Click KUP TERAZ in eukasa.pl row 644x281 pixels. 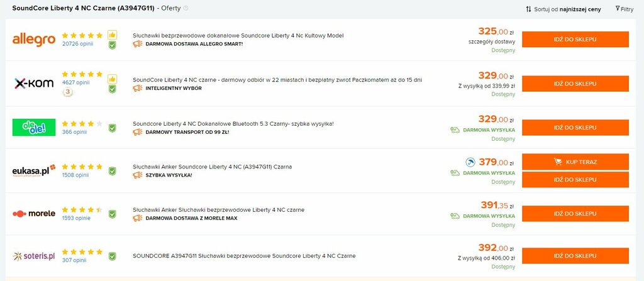click(x=575, y=162)
